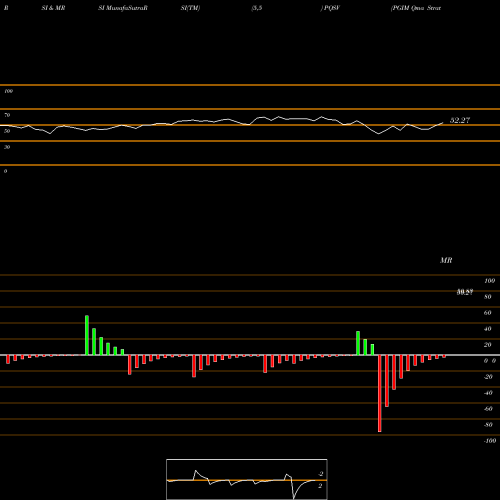Click the 'SI(TM)' header label

pos(190,8)
